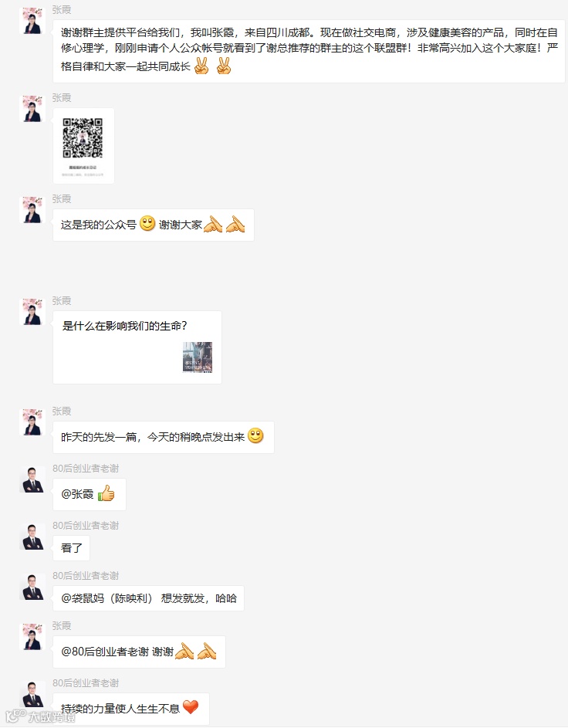Click 老谢's avatar beside the '看了' message
568x728 pixels.
pyautogui.click(x=32, y=537)
